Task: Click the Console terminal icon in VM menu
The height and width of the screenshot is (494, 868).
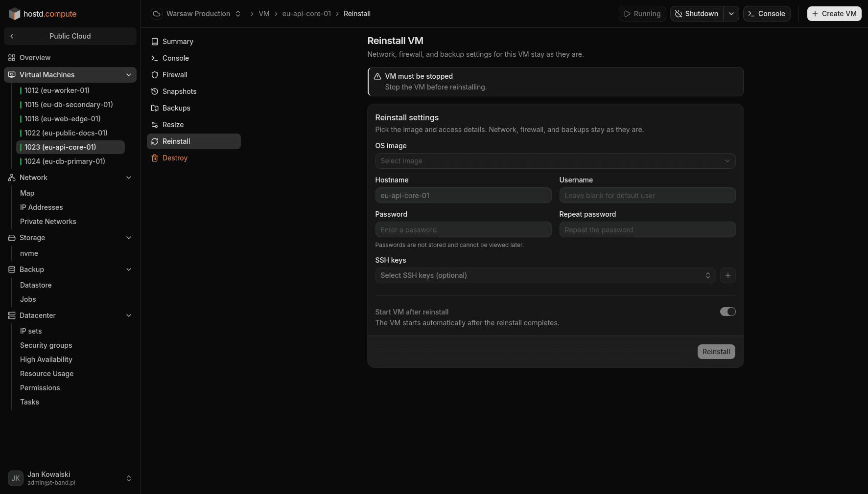Action: pos(155,58)
